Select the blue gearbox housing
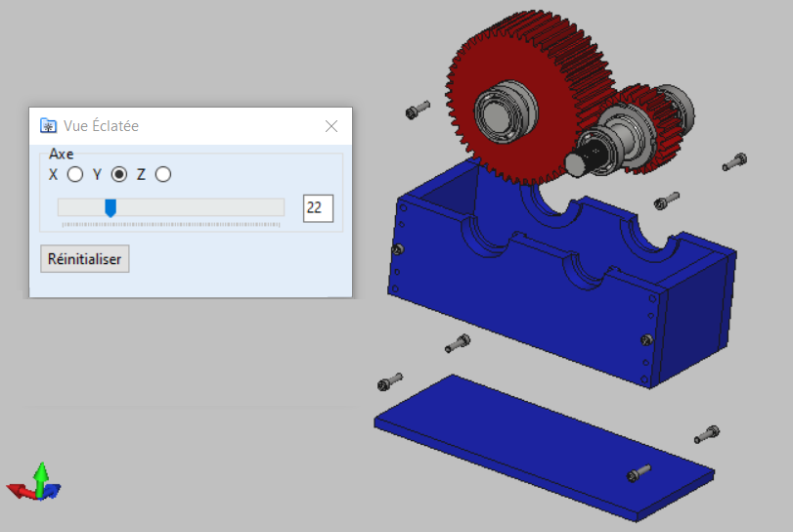Screen dimensions: 793x532 (x=548, y=293)
